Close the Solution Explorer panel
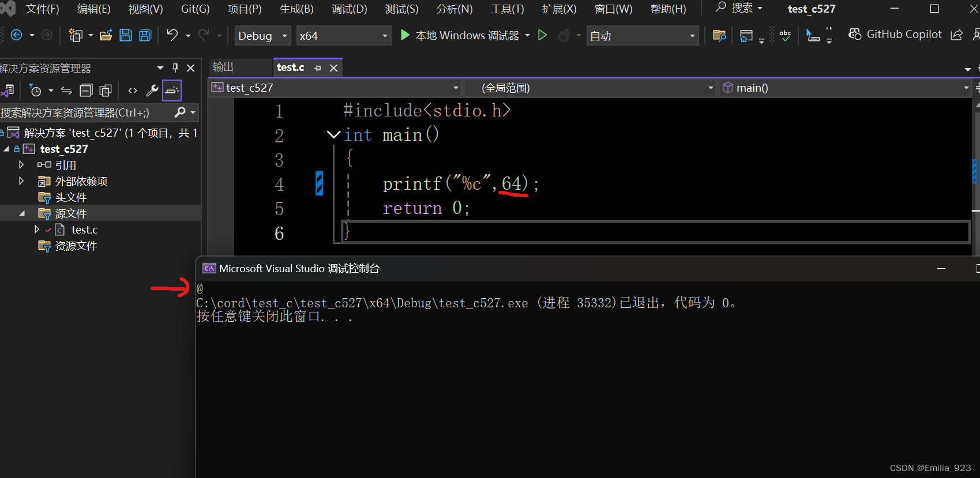The width and height of the screenshot is (980, 478). (x=191, y=68)
